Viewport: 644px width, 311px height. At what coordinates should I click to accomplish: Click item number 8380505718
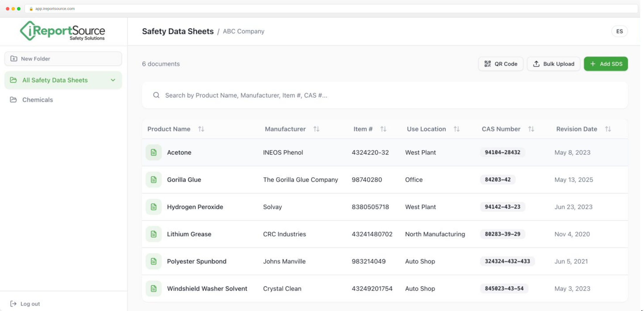pos(370,207)
